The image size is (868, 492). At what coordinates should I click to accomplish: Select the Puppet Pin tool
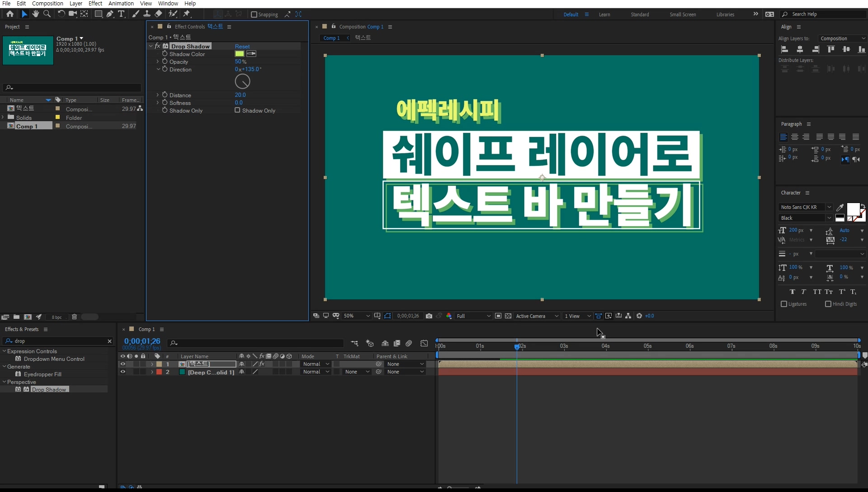click(187, 14)
